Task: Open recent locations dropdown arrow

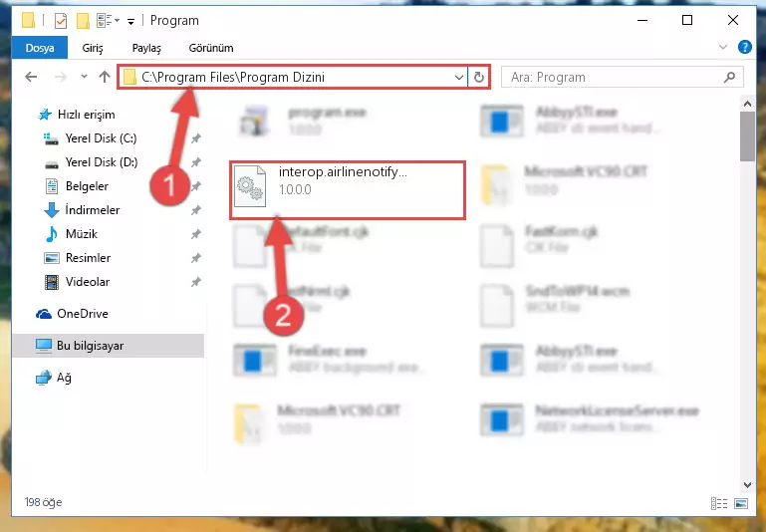Action: coord(84,76)
